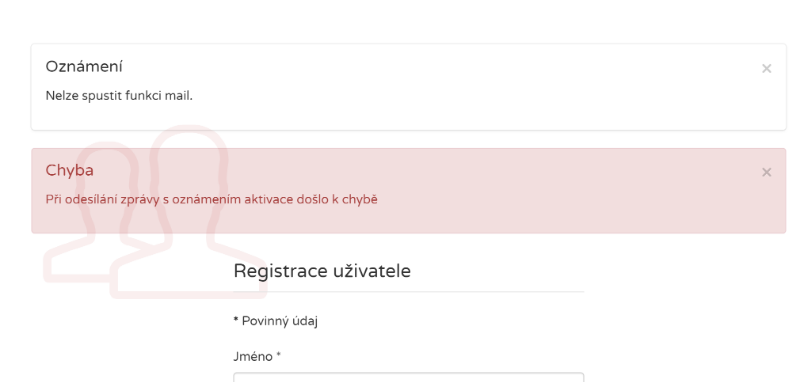Click the Registrace uživatele heading
This screenshot has height=382, width=800.
pyautogui.click(x=322, y=271)
